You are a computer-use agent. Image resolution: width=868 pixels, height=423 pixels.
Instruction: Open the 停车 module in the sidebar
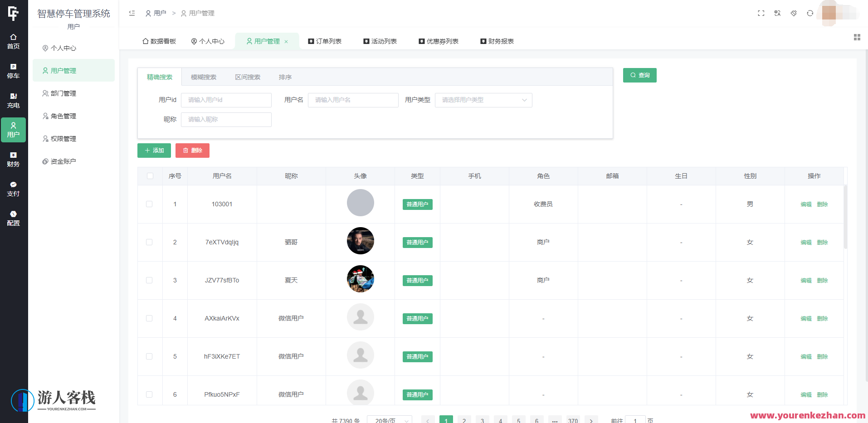pos(13,71)
